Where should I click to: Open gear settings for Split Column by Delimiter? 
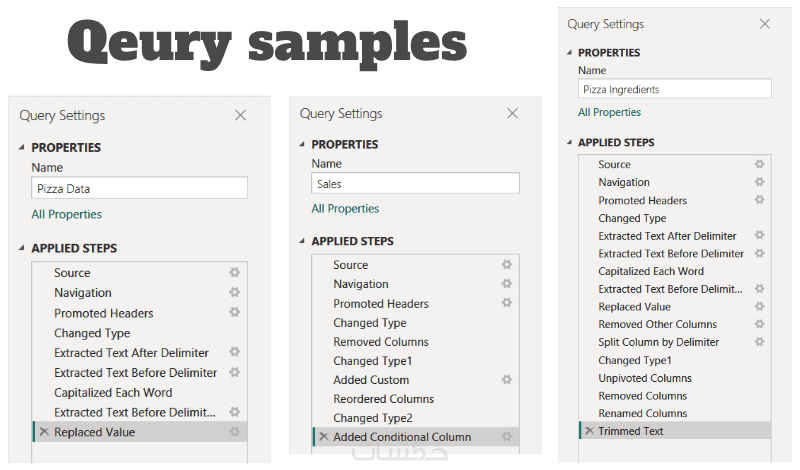click(x=759, y=342)
